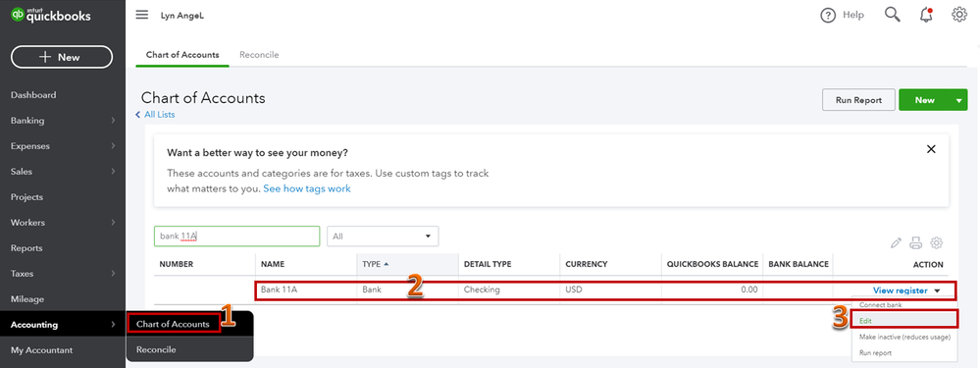Image resolution: width=980 pixels, height=368 pixels.
Task: Open the settings gear in header
Action: click(959, 15)
